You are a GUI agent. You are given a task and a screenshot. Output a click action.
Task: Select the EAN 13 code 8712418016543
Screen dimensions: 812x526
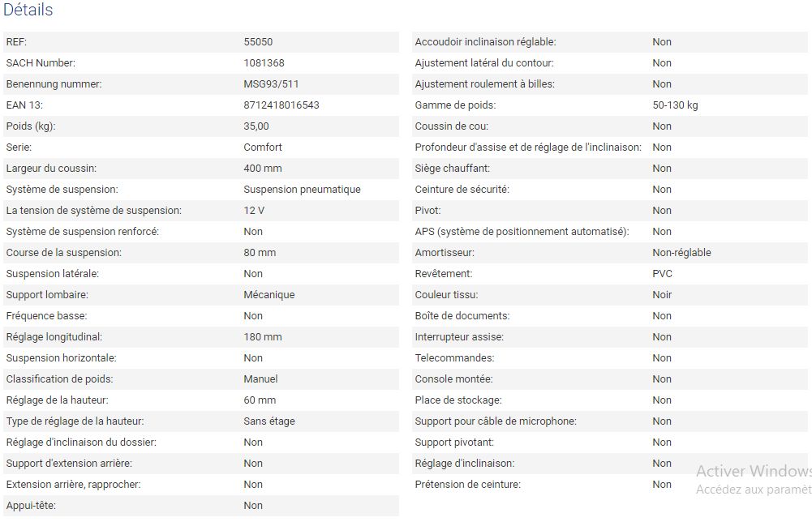click(281, 105)
